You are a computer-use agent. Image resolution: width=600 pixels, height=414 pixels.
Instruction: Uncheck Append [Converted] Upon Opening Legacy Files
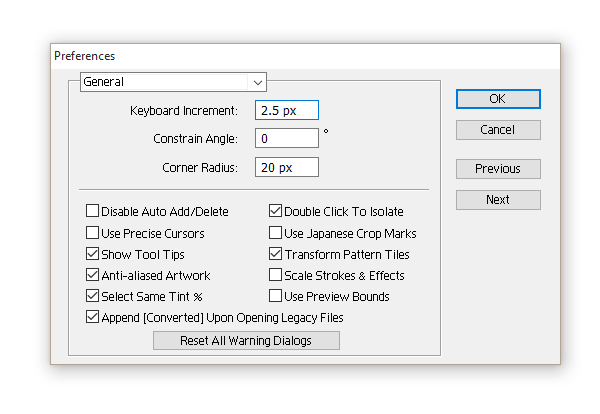pyautogui.click(x=93, y=317)
